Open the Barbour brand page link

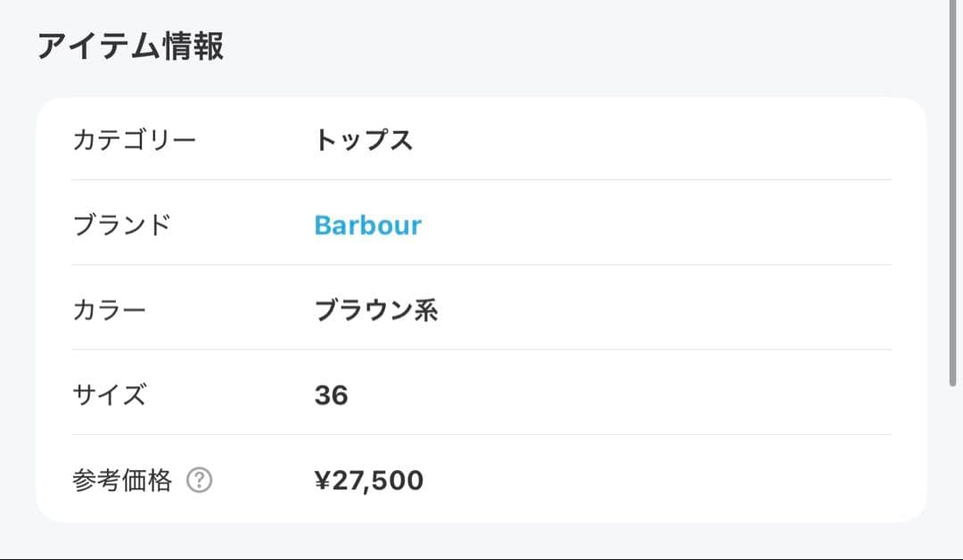369,225
